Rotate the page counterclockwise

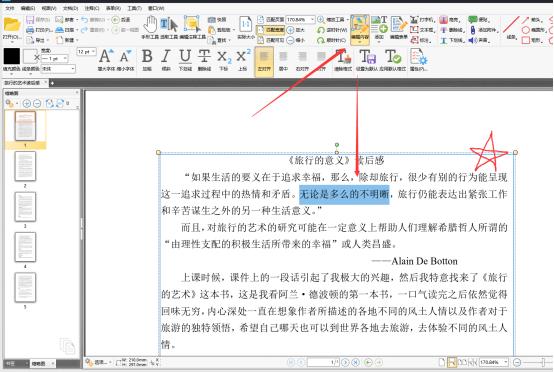[321, 30]
